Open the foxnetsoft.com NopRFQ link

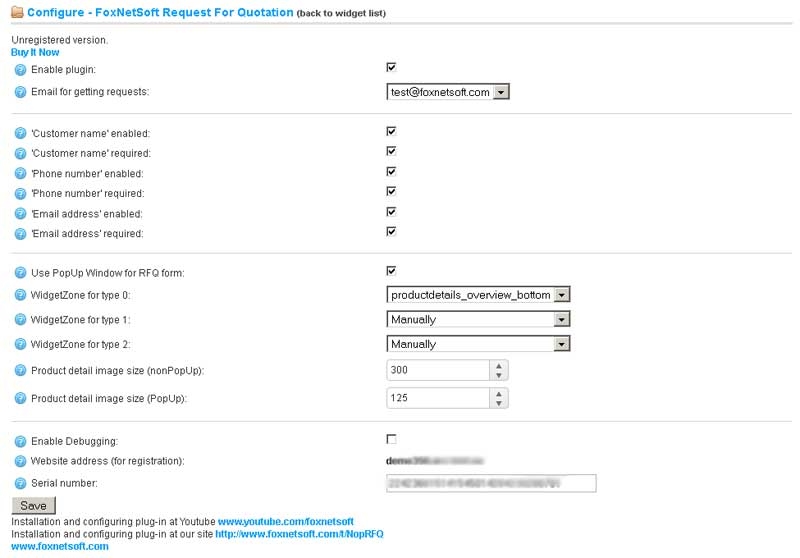[299, 534]
